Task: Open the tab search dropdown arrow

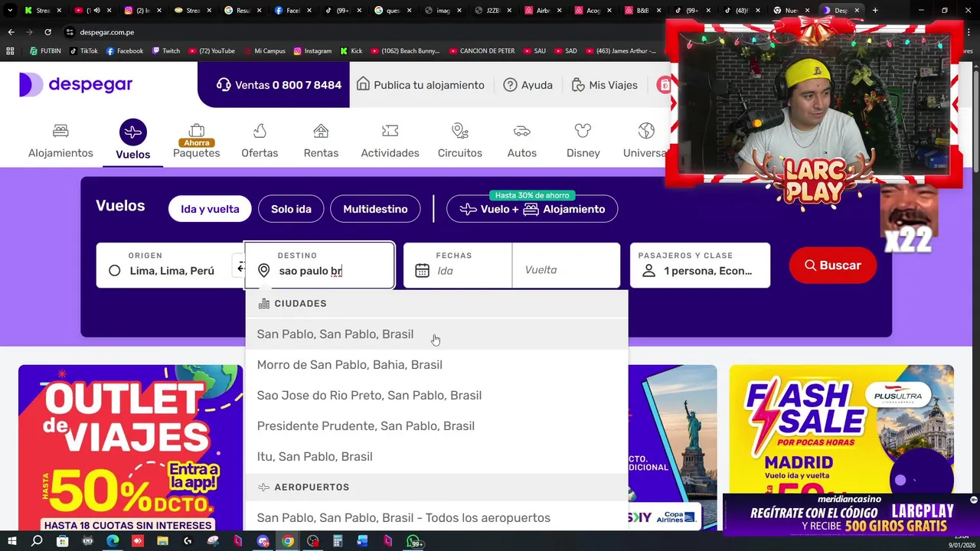Action: pyautogui.click(x=10, y=10)
